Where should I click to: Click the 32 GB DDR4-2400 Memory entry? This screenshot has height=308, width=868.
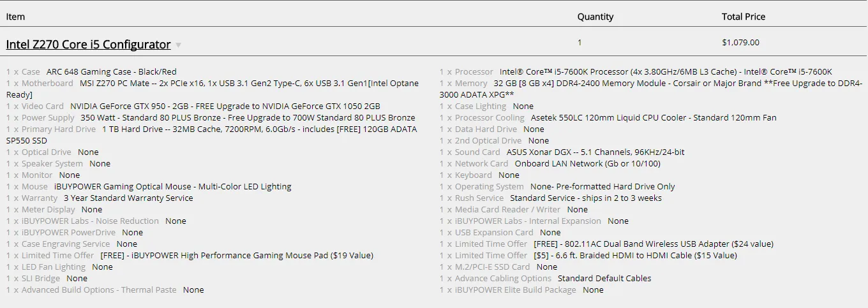point(677,84)
